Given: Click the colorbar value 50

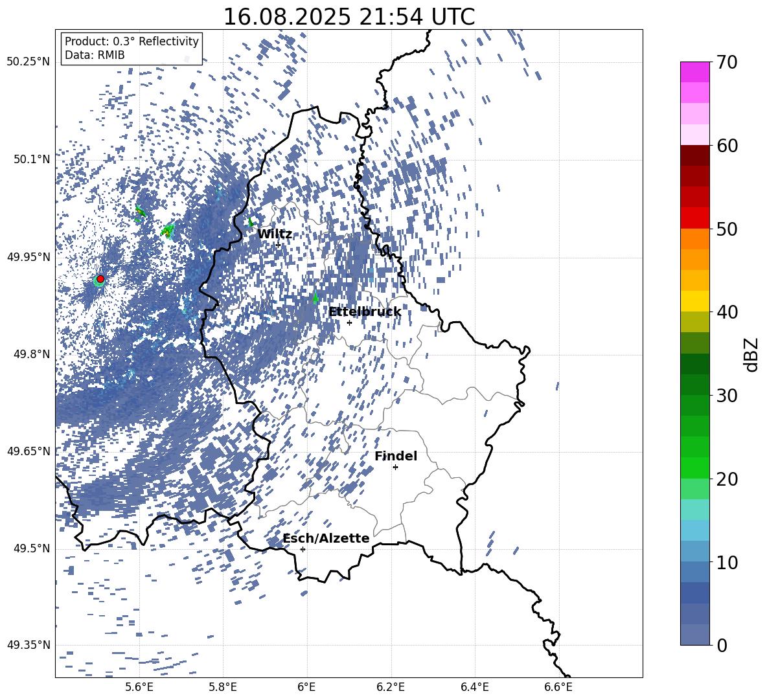Looking at the screenshot, I should pos(727,229).
